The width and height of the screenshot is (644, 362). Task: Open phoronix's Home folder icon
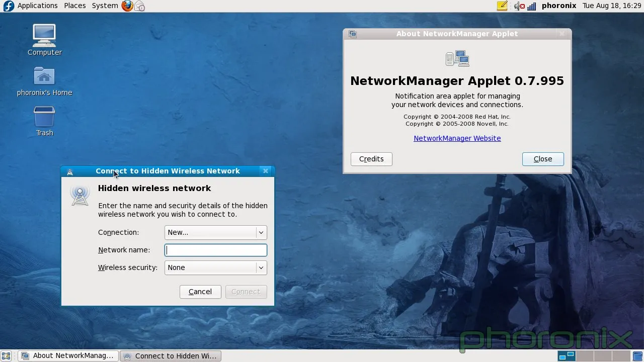44,80
